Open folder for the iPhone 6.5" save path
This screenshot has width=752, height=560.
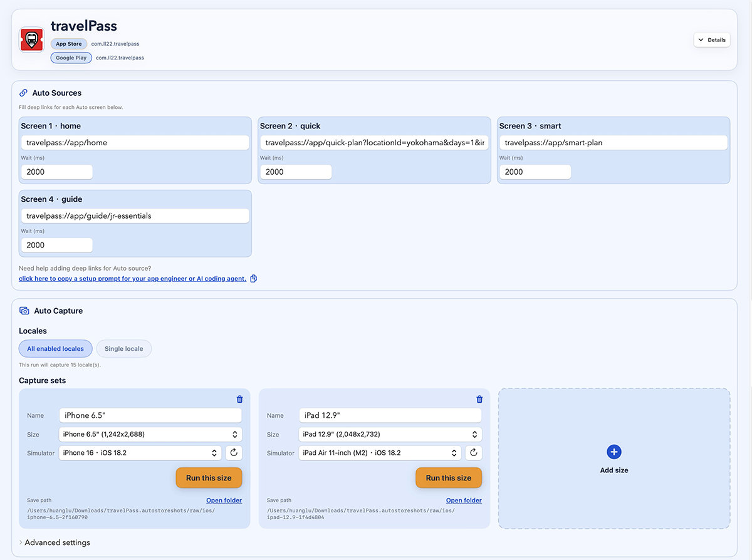pos(224,500)
